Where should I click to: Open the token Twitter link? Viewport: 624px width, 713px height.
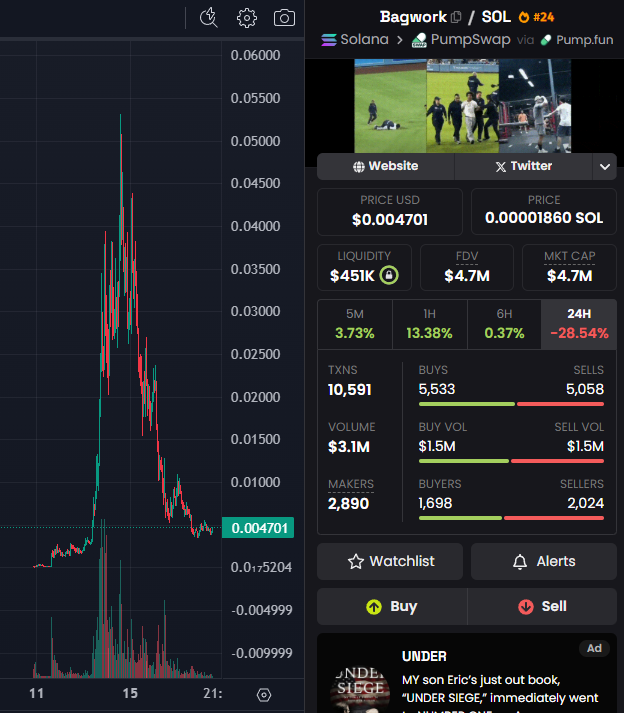coord(524,167)
